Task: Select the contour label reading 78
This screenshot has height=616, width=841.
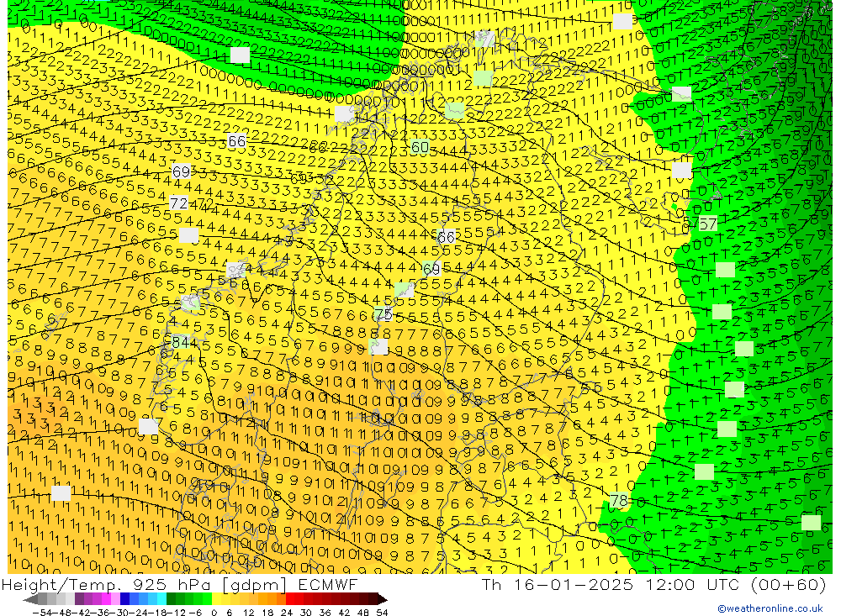Action: click(619, 501)
